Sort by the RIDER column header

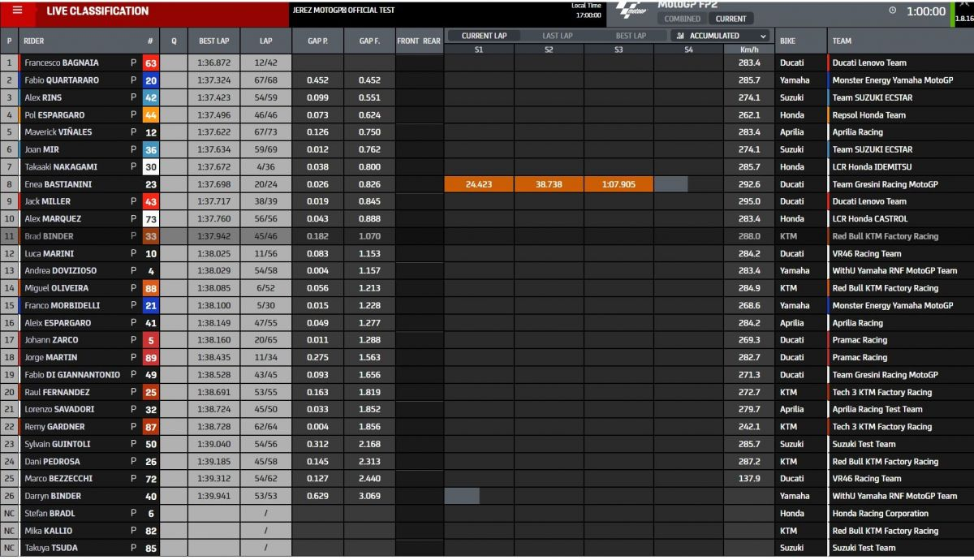tap(34, 41)
